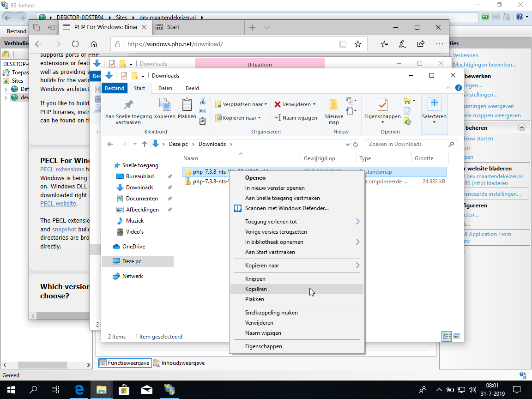
Task: Collapse the Explorer ribbon with the chevron
Action: [448, 88]
